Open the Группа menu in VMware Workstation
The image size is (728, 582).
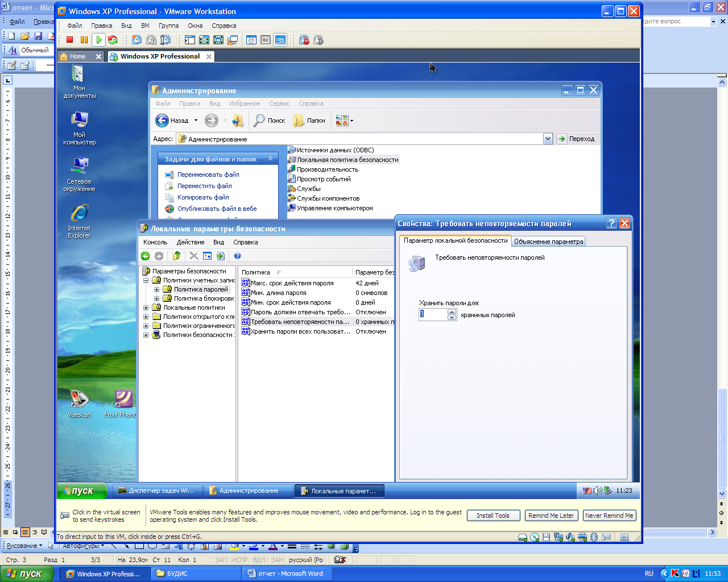tap(168, 26)
